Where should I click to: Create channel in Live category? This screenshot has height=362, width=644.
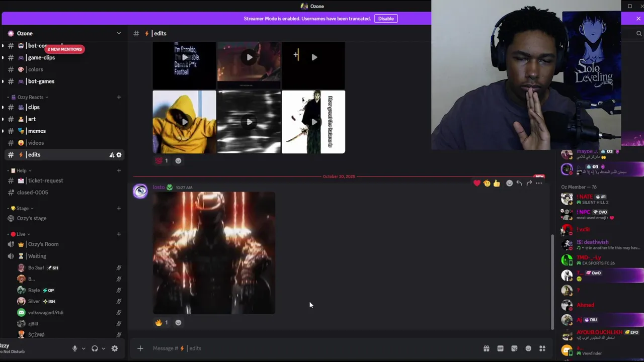pyautogui.click(x=119, y=234)
